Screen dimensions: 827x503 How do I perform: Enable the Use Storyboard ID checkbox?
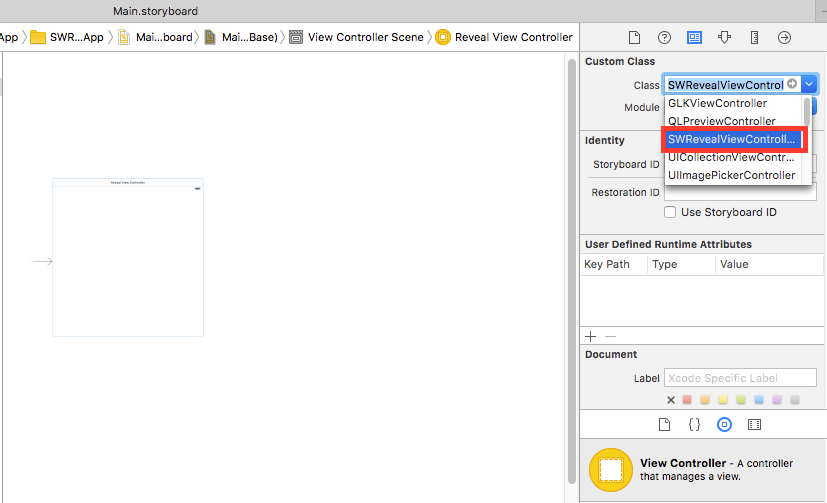671,212
